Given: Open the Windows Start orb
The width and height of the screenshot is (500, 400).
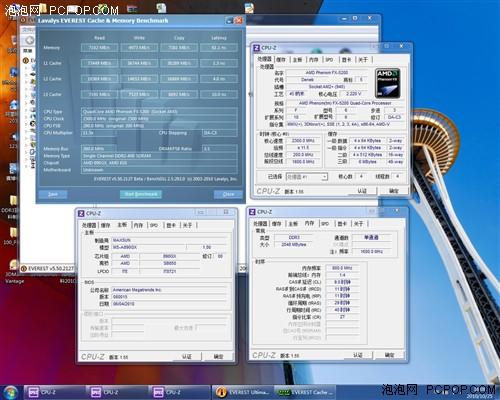Looking at the screenshot, I should click(x=10, y=392).
